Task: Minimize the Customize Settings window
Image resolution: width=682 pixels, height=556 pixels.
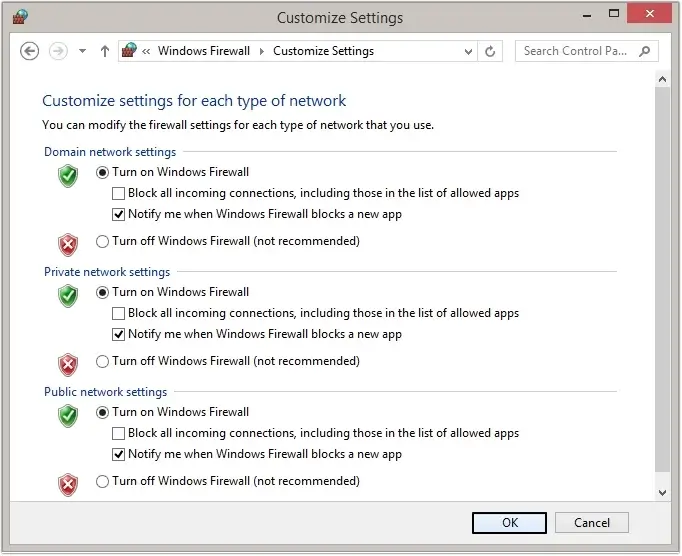Action: 587,15
